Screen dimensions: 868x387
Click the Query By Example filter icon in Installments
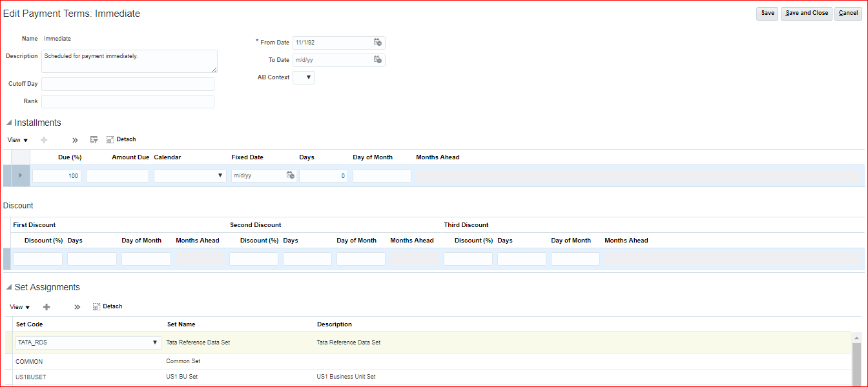[94, 139]
